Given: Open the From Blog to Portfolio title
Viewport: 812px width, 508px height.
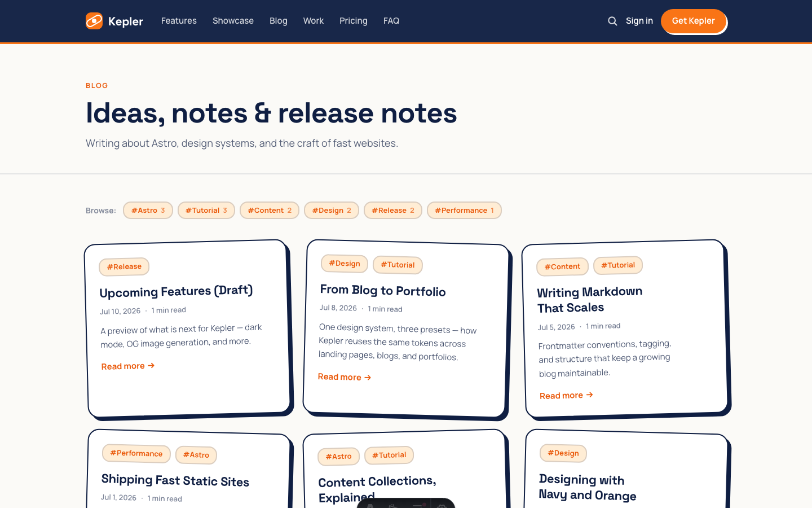Looking at the screenshot, I should pos(383,290).
